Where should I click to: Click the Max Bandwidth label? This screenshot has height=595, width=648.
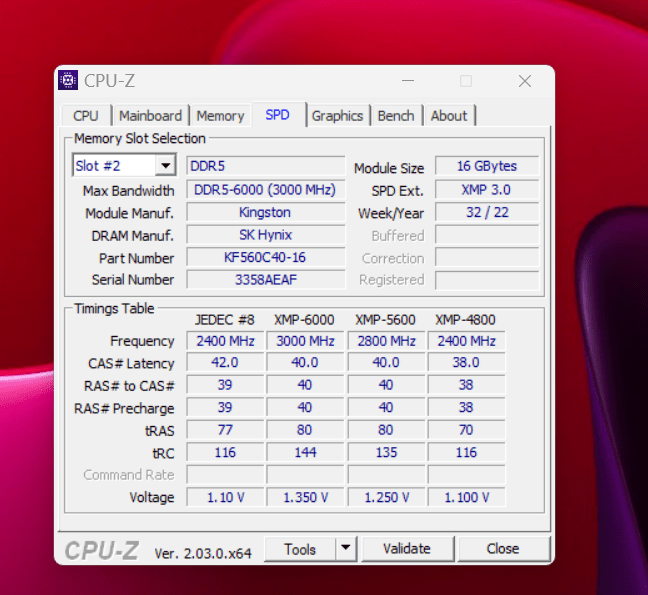(x=129, y=191)
